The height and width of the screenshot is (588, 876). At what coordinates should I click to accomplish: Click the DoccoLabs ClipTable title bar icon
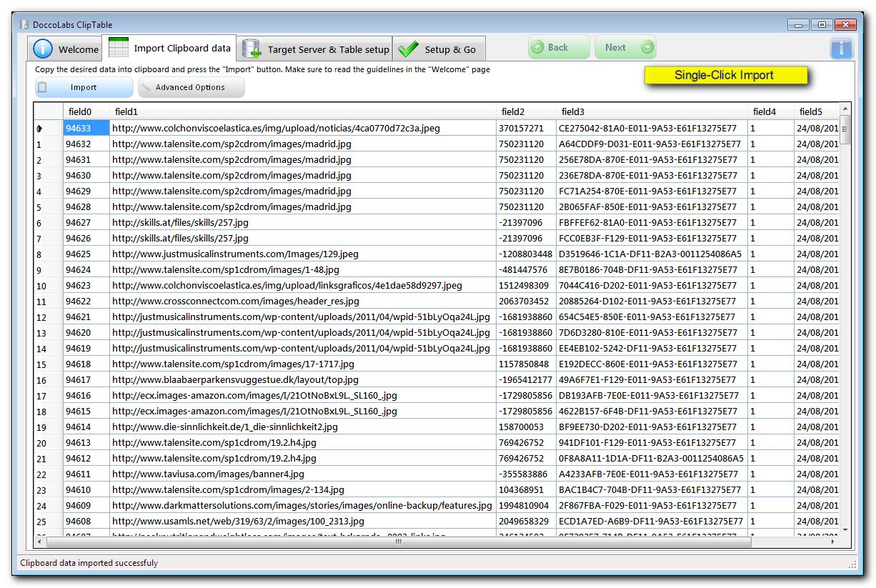(x=24, y=24)
